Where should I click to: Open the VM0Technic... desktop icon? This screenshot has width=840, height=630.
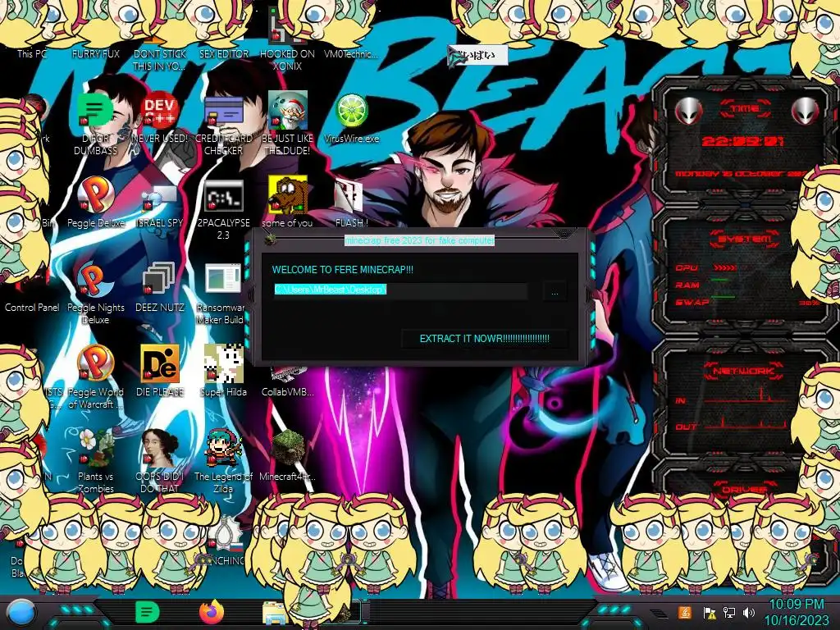(x=351, y=53)
